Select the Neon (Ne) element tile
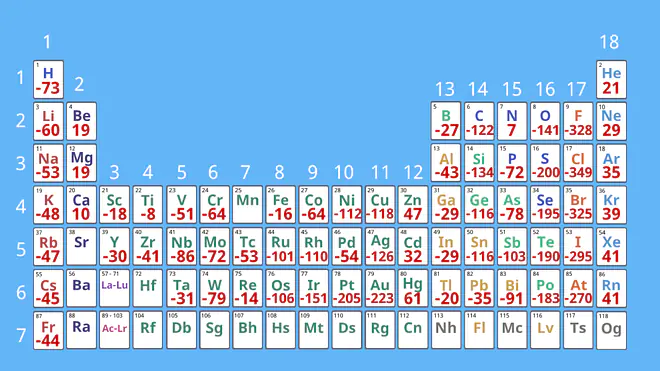The width and height of the screenshot is (660, 371). click(x=611, y=121)
